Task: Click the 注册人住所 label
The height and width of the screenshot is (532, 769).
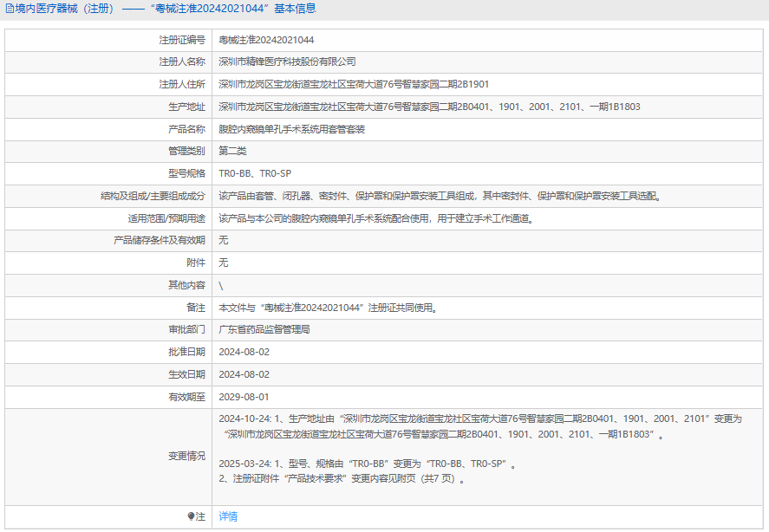Action: point(182,84)
